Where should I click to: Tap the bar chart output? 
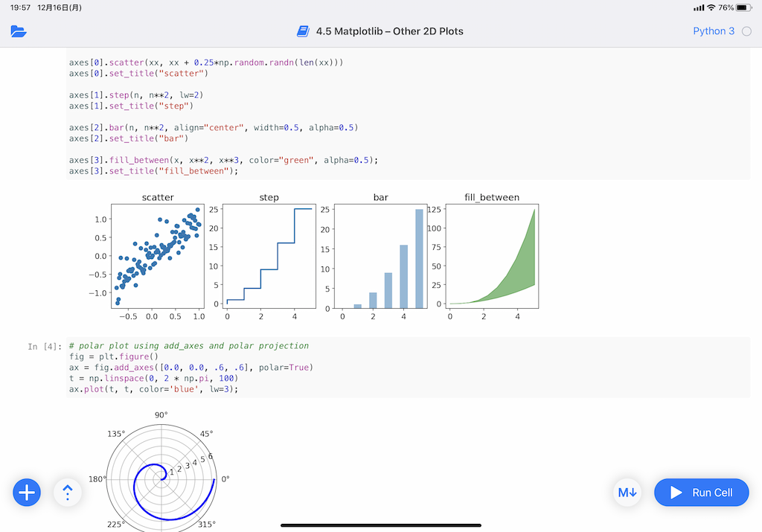pos(381,256)
